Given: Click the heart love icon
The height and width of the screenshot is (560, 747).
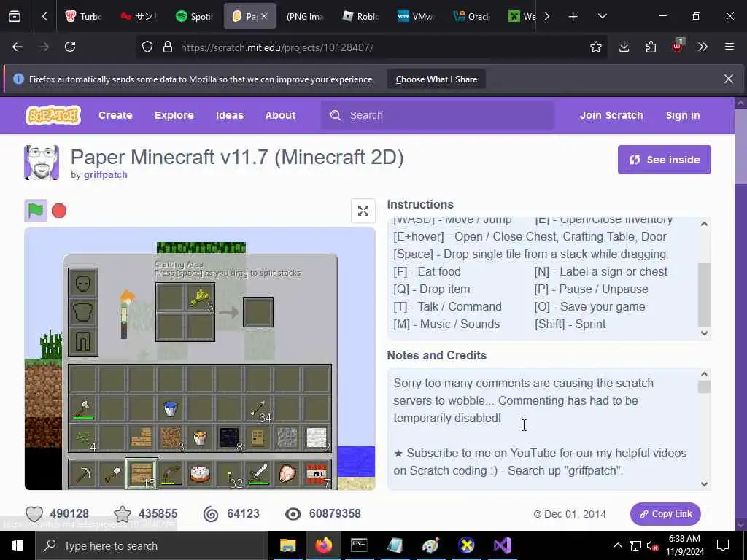Looking at the screenshot, I should click(34, 514).
